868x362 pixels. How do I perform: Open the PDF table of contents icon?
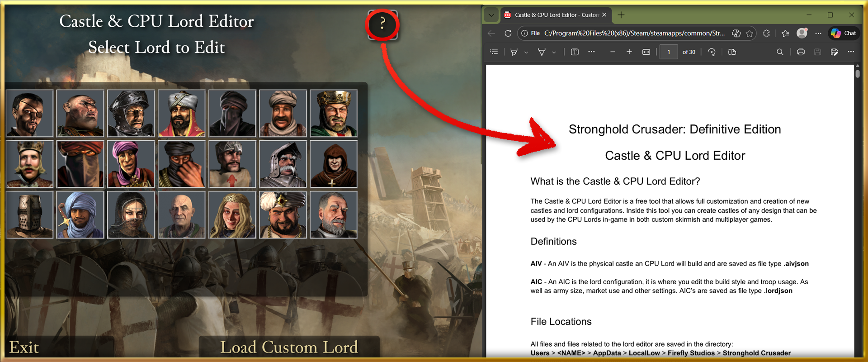point(494,52)
